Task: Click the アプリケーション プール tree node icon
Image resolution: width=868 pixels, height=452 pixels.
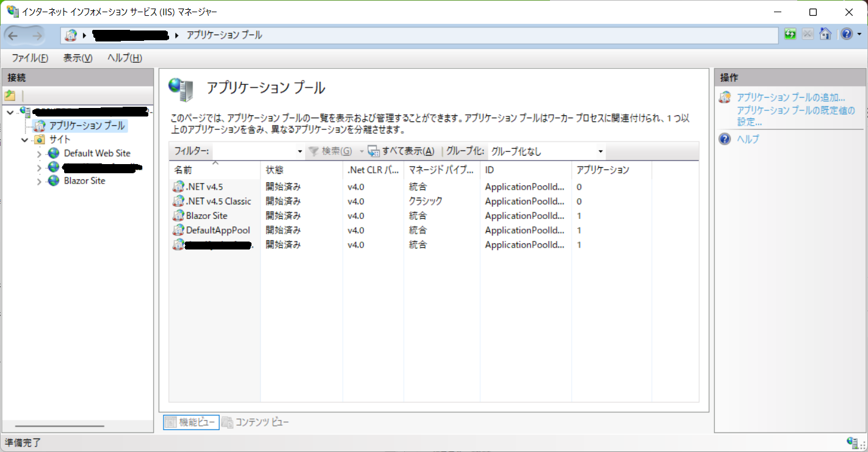Action: (40, 126)
